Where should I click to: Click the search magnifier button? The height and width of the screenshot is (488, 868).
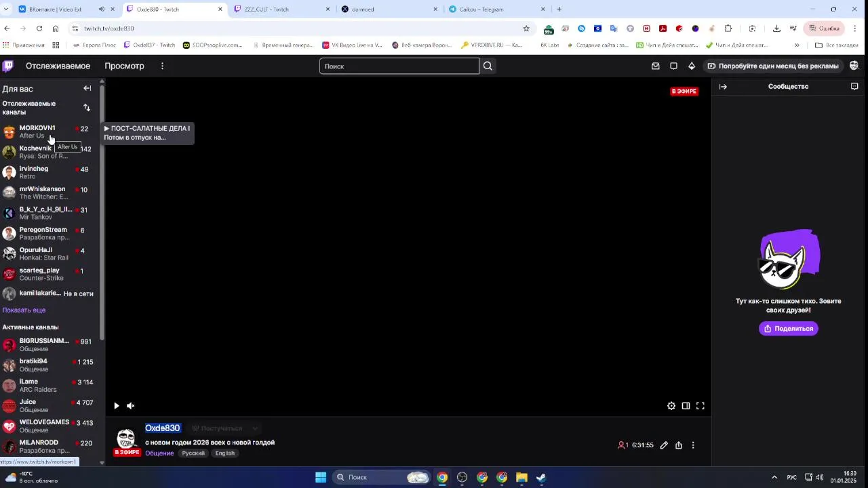[x=488, y=66]
